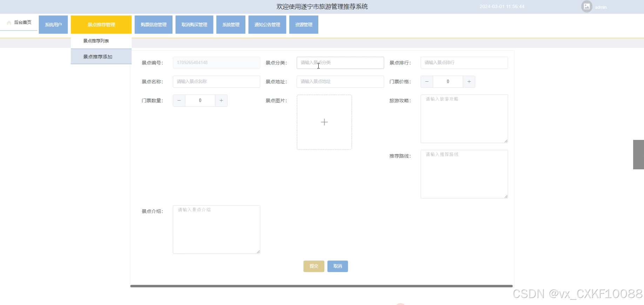Focus the 景点地址 input field

(340, 82)
